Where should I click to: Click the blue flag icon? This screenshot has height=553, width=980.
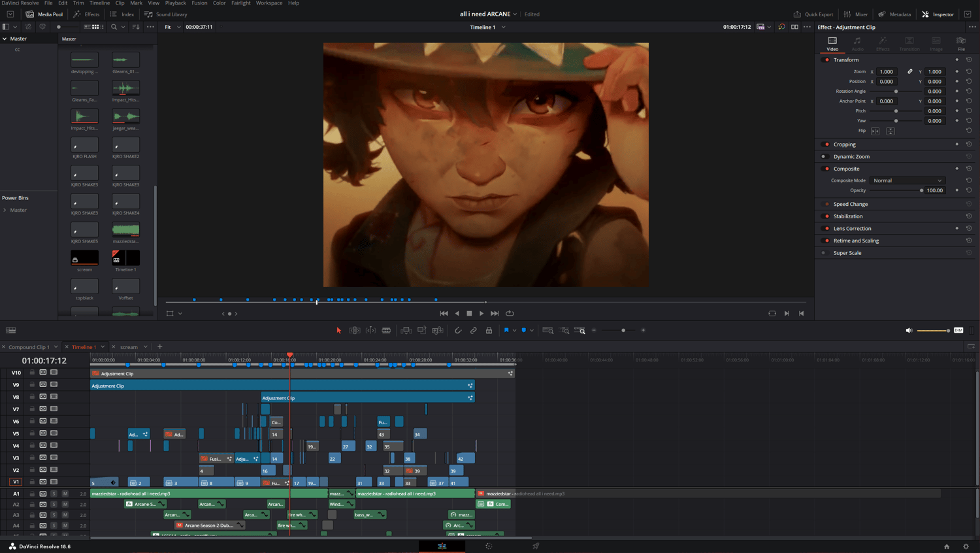click(506, 330)
